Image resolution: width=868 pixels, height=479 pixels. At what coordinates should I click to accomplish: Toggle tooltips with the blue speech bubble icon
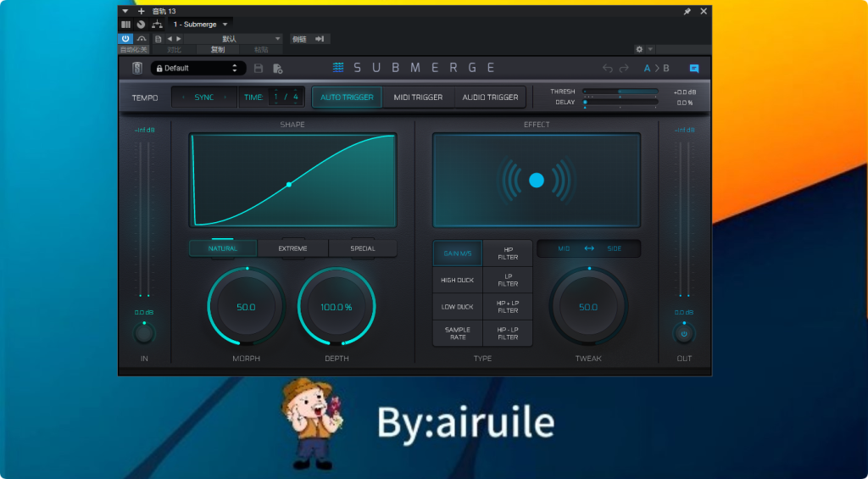(x=694, y=69)
